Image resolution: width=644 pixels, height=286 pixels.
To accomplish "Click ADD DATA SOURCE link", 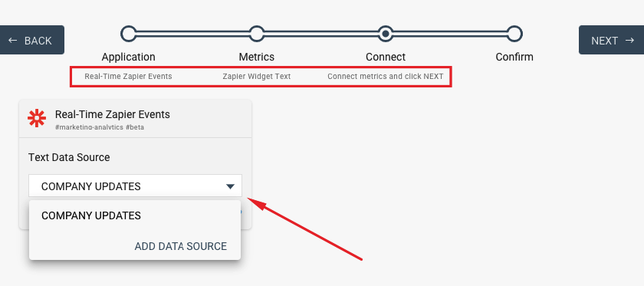I will pos(181,246).
